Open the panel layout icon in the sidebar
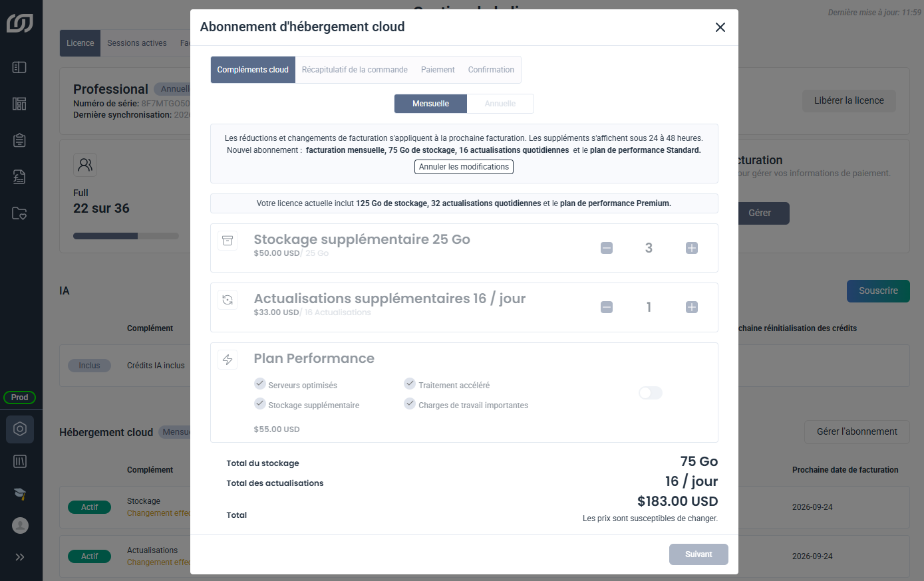The width and height of the screenshot is (924, 581). pyautogui.click(x=19, y=67)
